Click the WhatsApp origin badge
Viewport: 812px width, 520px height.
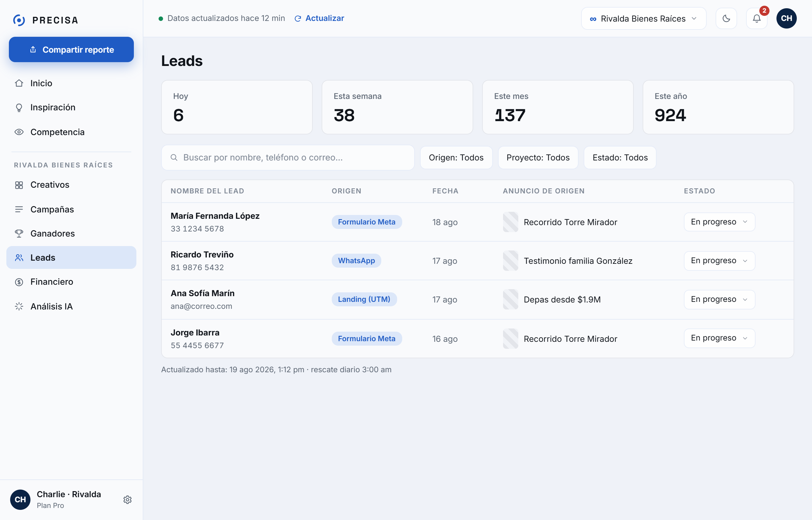(x=356, y=261)
